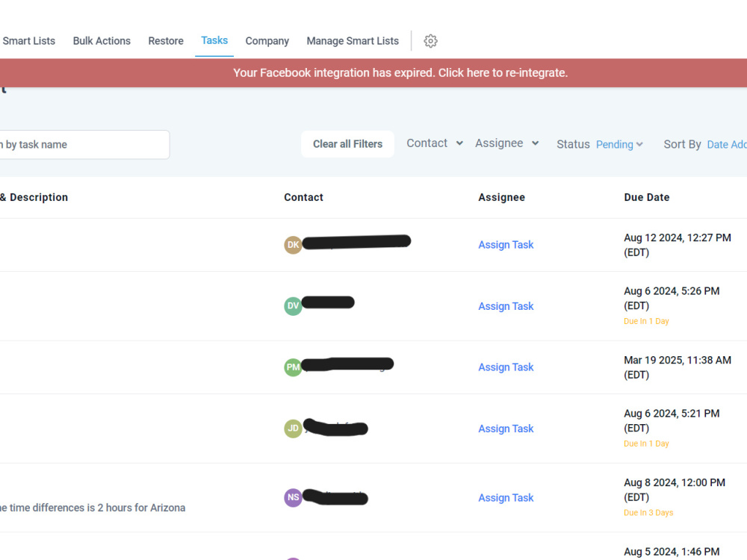Click Assign Task for NS contact
The width and height of the screenshot is (747, 560).
coord(506,497)
